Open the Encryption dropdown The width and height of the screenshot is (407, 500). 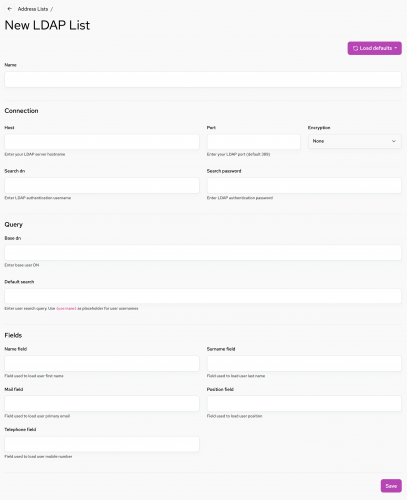(x=355, y=141)
